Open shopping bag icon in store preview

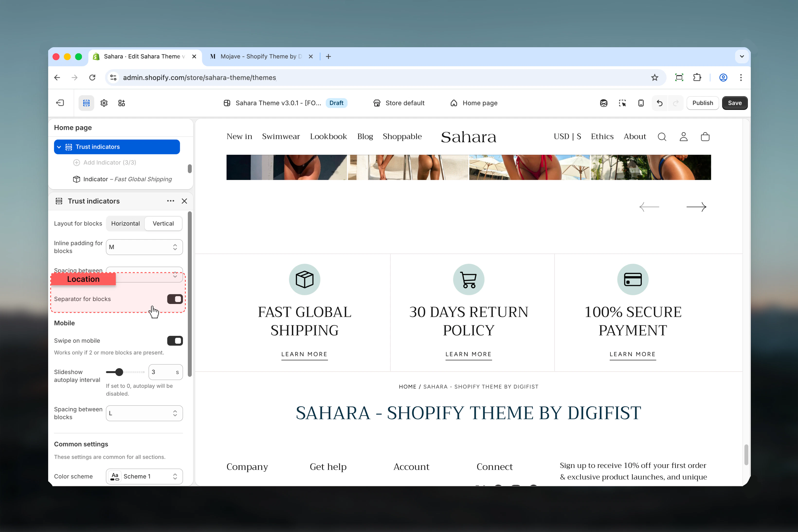tap(705, 137)
